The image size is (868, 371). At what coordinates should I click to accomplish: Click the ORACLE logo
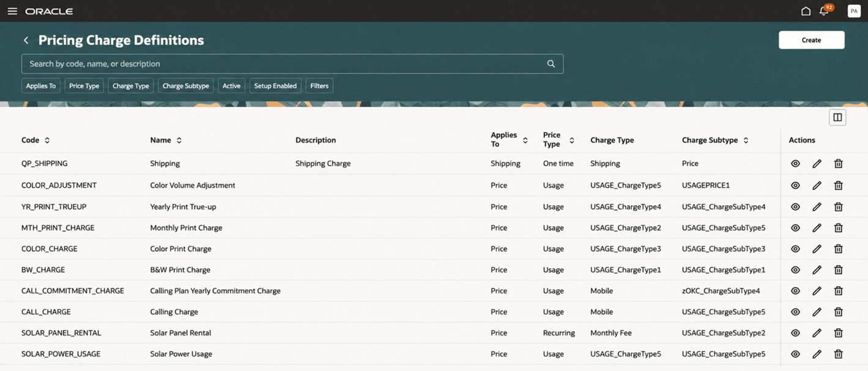[49, 11]
